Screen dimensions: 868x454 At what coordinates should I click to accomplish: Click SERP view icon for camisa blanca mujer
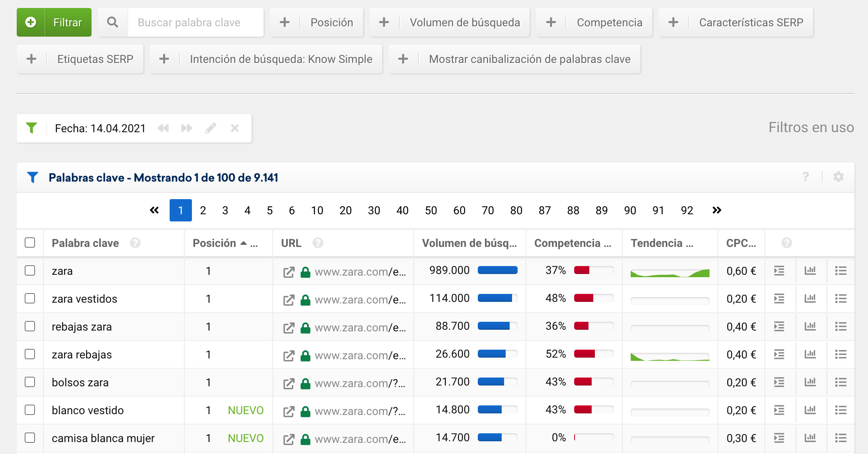click(x=779, y=438)
